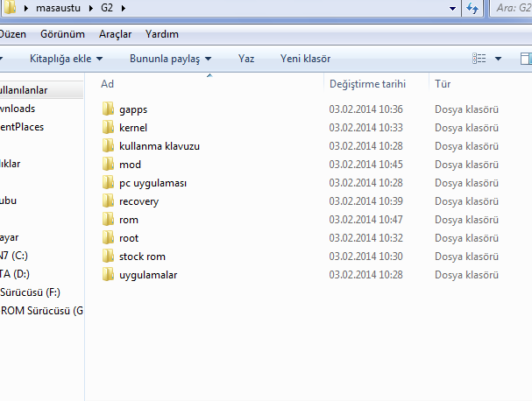Image resolution: width=532 pixels, height=401 pixels.
Task: Select the kullanma klavuzu folder icon
Action: (108, 145)
